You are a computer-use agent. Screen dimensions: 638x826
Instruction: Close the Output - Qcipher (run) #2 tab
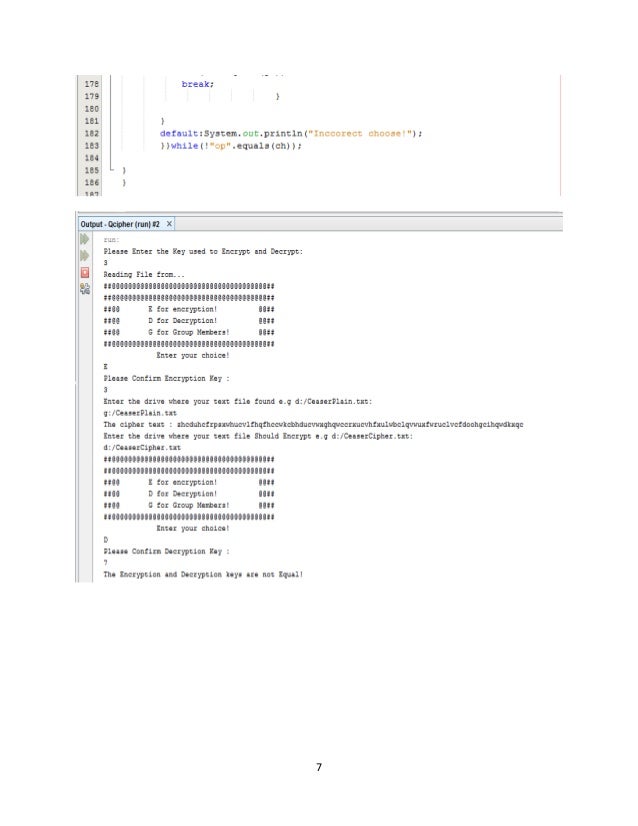tap(169, 224)
